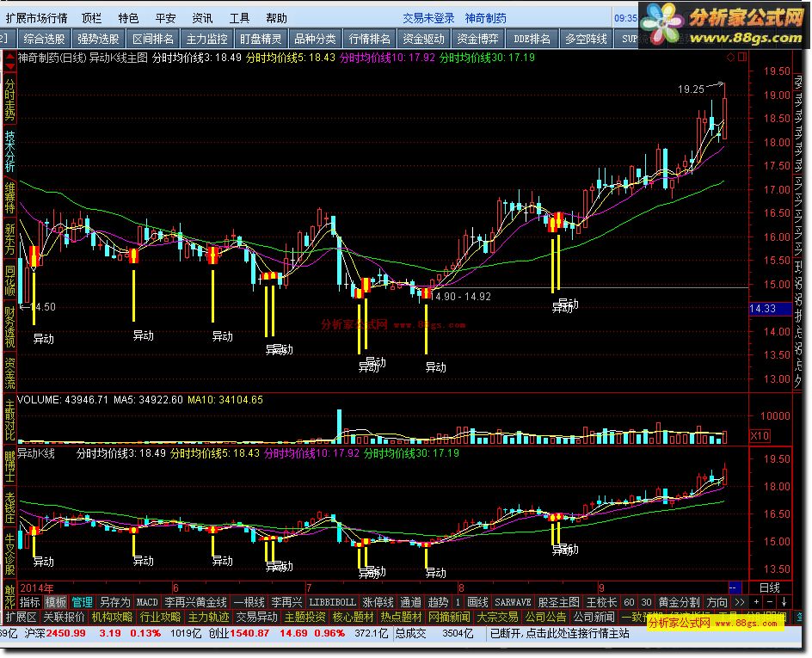Select 资金流 side tab
The height and width of the screenshot is (658, 812).
point(9,372)
